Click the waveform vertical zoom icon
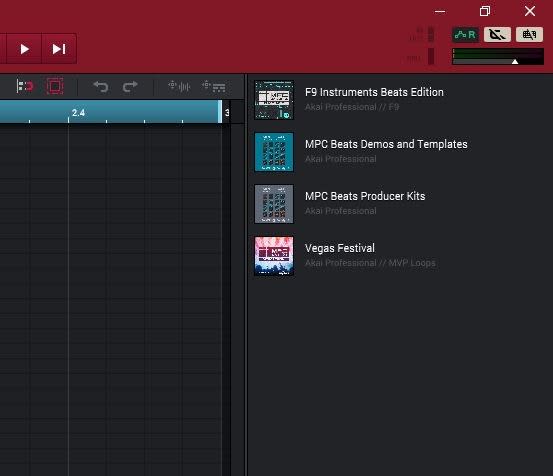This screenshot has width=553, height=476. [x=179, y=86]
